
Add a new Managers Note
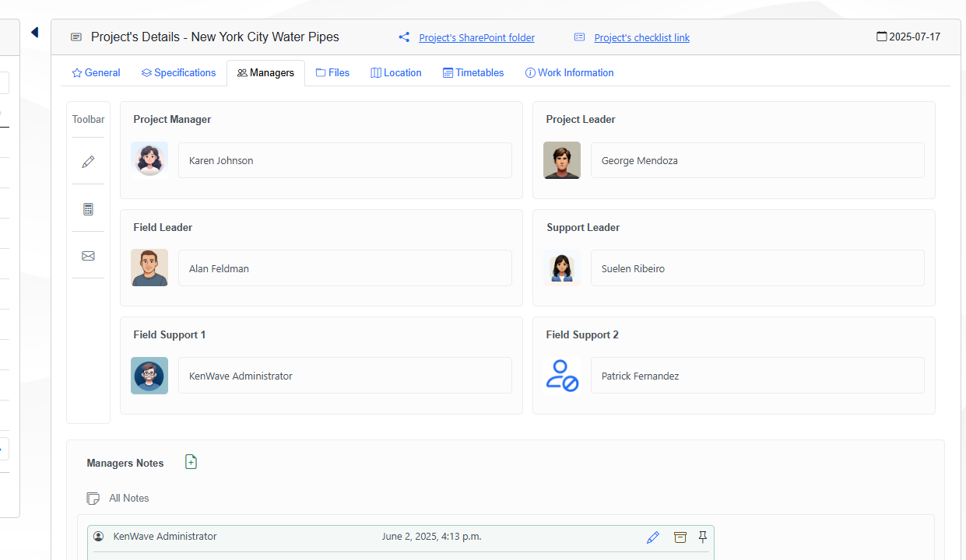(191, 462)
